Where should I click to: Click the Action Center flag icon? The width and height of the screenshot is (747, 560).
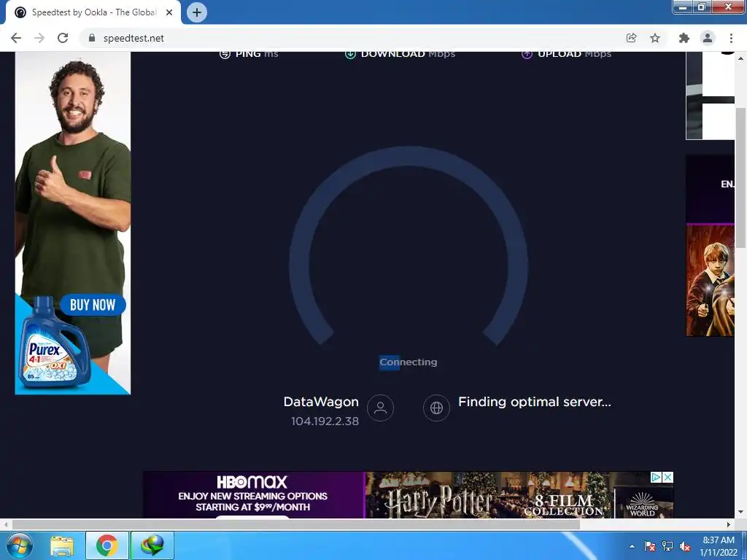pyautogui.click(x=650, y=546)
